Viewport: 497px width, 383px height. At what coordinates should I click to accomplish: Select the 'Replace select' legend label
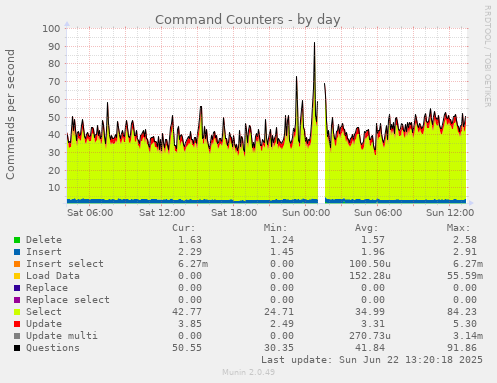[68, 300]
